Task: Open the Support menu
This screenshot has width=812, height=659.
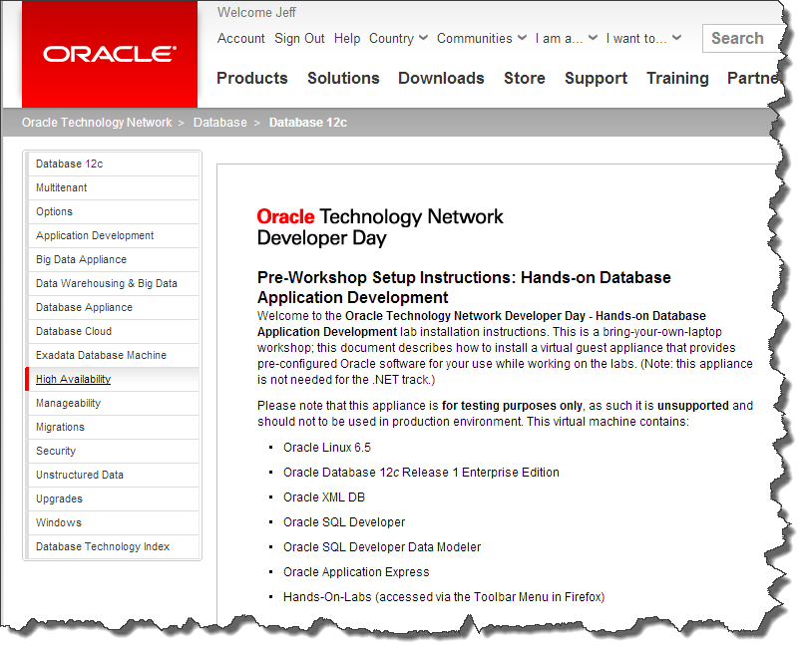Action: pyautogui.click(x=597, y=78)
